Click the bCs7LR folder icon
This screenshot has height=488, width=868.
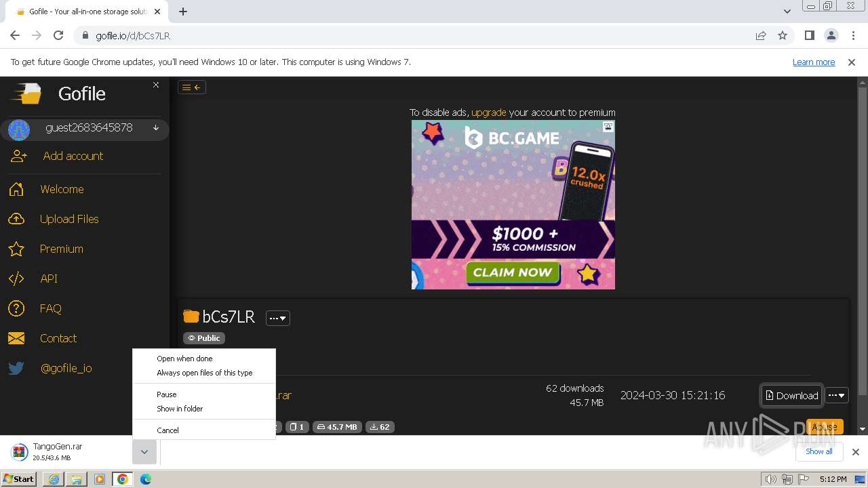point(191,317)
